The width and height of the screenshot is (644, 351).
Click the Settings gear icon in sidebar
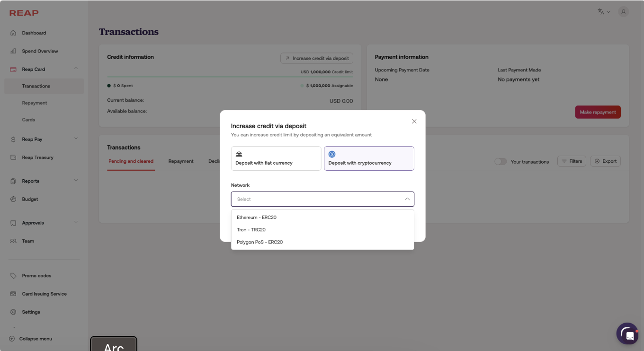click(x=13, y=312)
